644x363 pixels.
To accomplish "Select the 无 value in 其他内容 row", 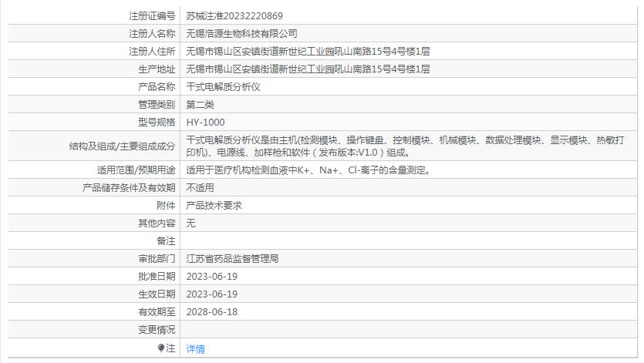I will (x=191, y=223).
